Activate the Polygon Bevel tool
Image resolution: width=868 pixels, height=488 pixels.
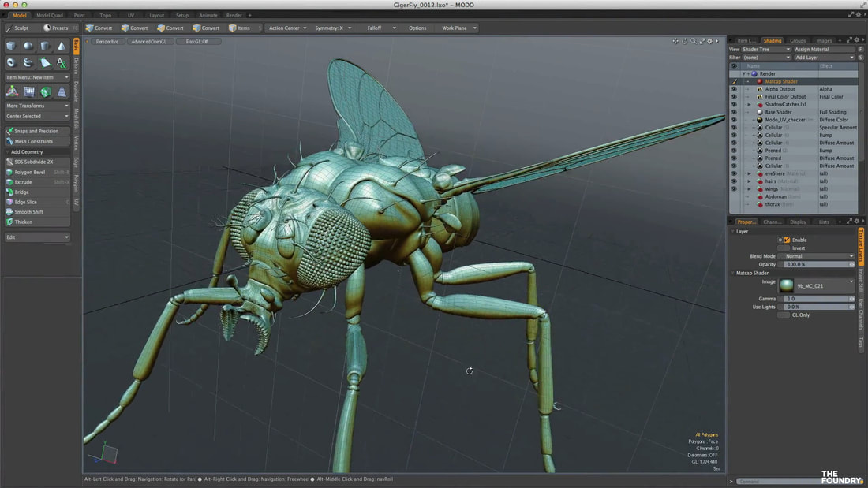pos(26,172)
